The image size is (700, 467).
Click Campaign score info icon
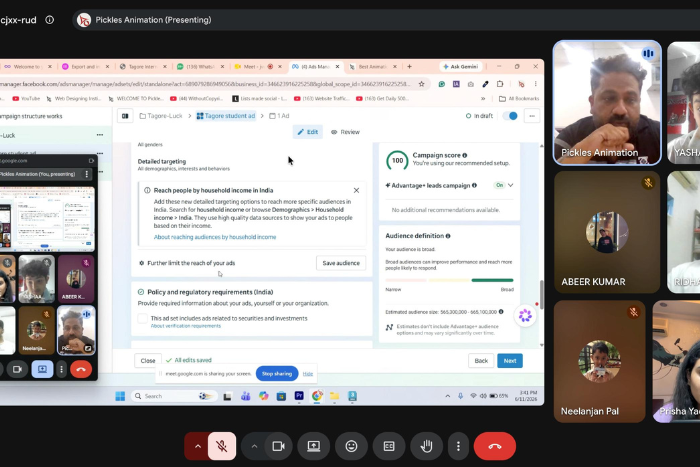465,155
